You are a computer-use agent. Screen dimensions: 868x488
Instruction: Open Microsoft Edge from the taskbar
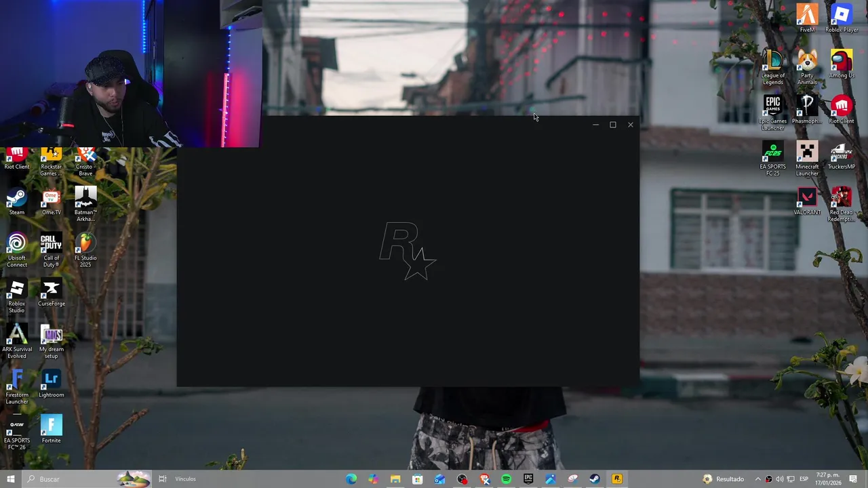pos(351,479)
